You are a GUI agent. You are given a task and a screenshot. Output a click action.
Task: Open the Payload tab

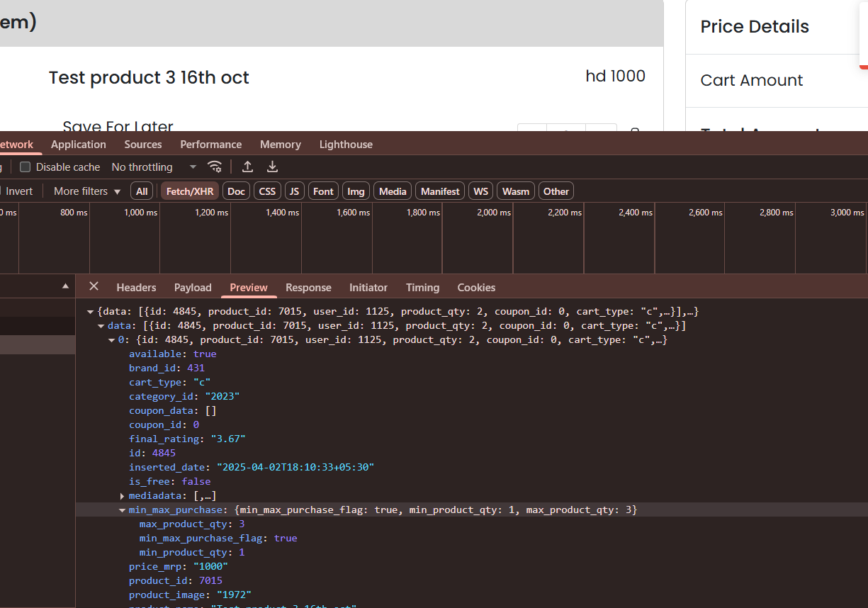click(193, 288)
